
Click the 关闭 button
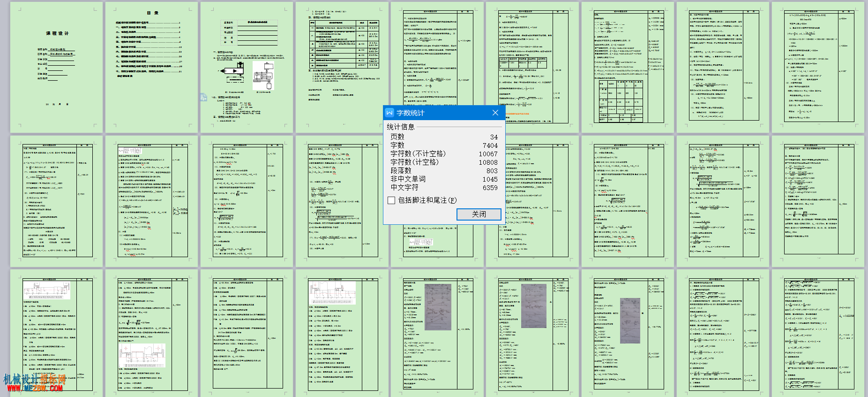click(x=479, y=214)
